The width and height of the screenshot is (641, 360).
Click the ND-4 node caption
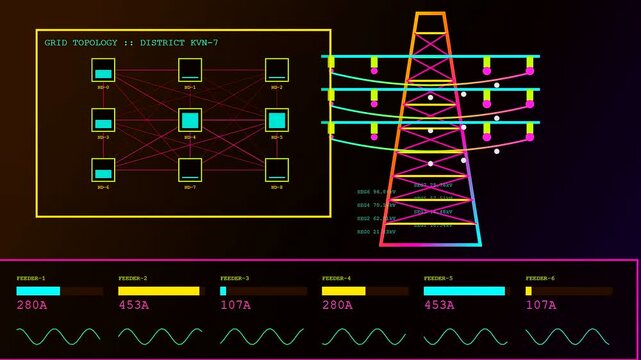[190, 137]
